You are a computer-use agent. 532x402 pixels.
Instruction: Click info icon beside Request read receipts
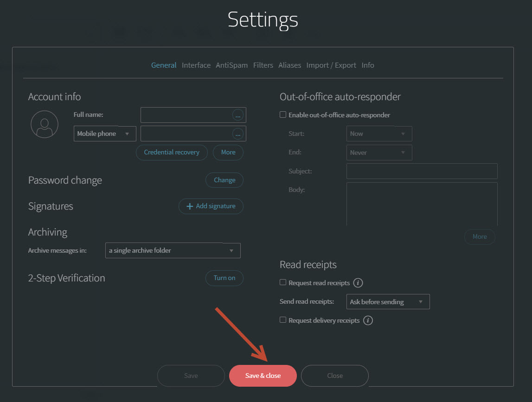click(x=358, y=283)
